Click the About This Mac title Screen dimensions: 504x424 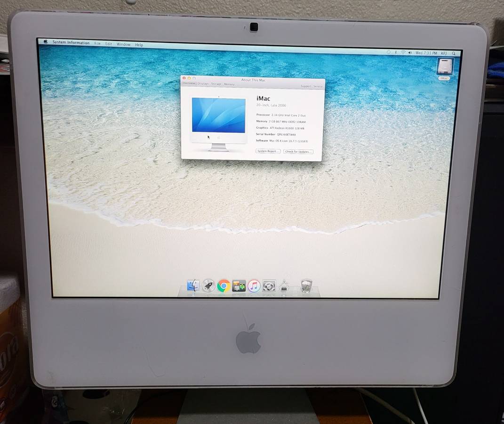(x=253, y=80)
